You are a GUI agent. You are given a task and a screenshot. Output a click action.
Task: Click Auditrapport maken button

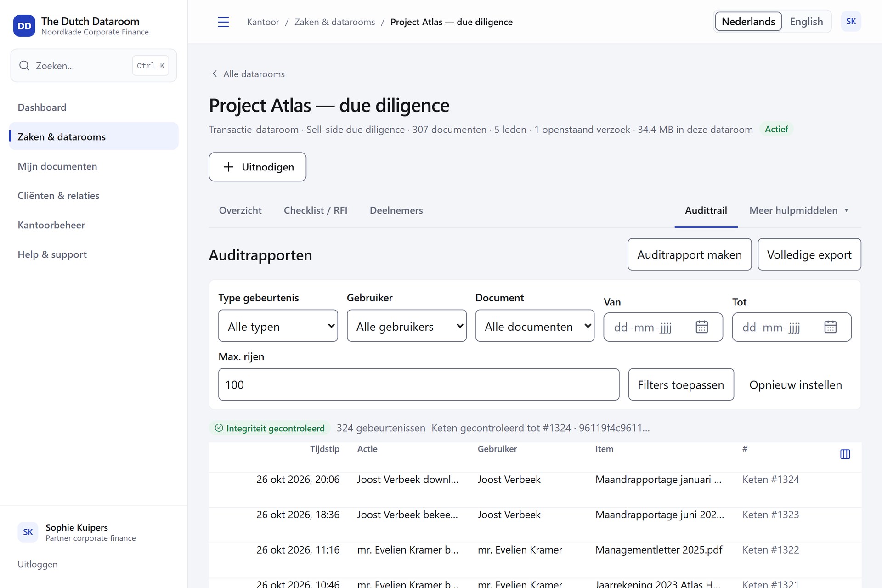(x=690, y=254)
